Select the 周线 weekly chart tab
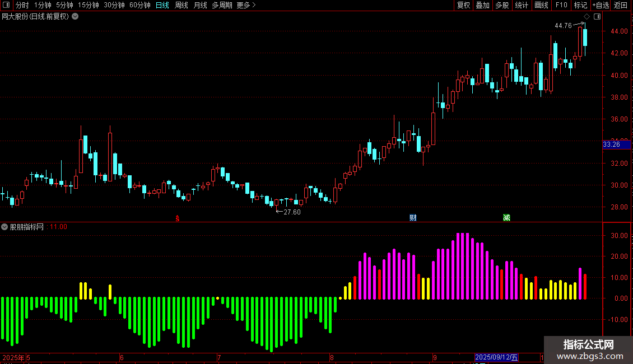The image size is (633, 364). point(181,5)
